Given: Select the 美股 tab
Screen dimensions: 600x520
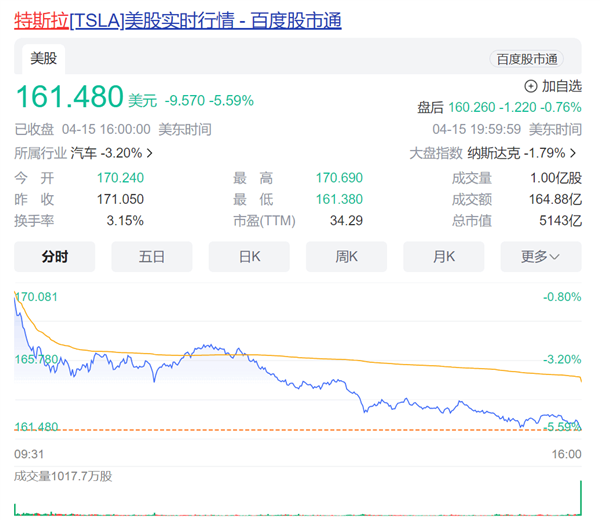Looking at the screenshot, I should 44,59.
